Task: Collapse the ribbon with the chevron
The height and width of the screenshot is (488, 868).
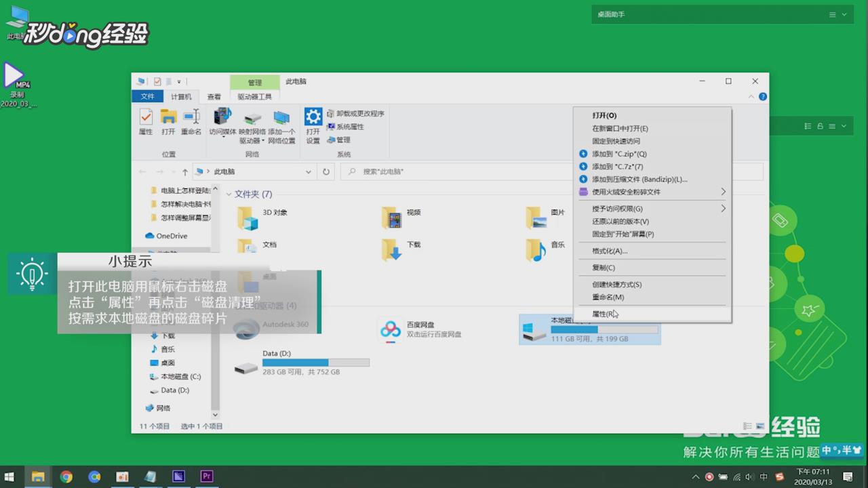Action: [x=751, y=97]
